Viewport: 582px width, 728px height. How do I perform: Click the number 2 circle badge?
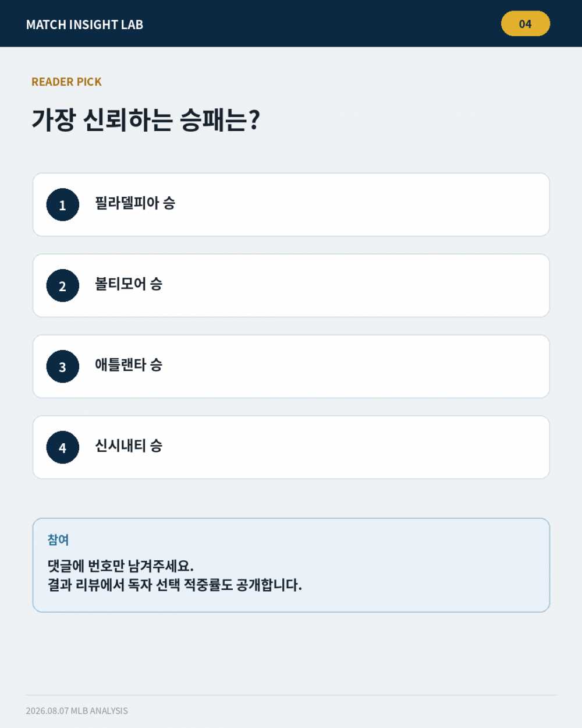tap(63, 286)
